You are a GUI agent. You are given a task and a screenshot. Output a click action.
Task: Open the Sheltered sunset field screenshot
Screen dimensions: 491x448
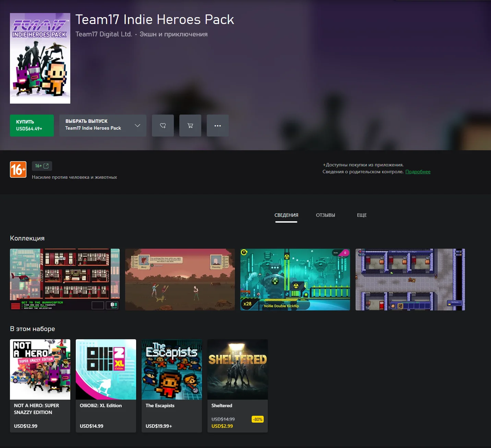180,280
